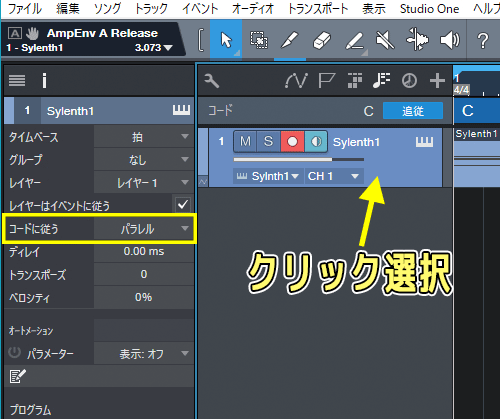Select the Listen speaker tool
500x419 pixels.
click(x=450, y=40)
